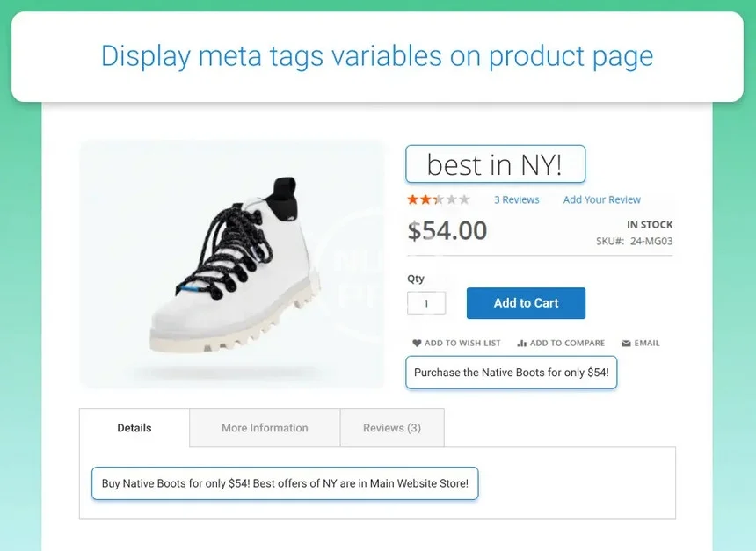Click the envelope email icon
The height and width of the screenshot is (551, 756).
coord(626,344)
